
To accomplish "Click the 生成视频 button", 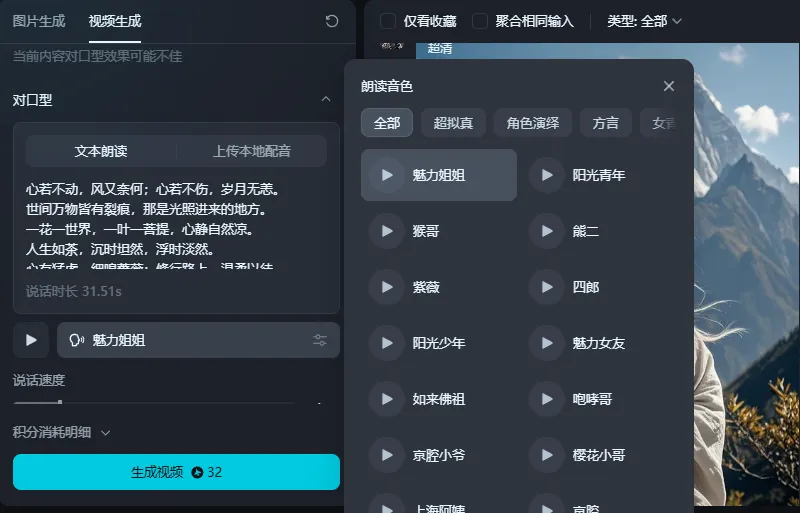I will point(176,472).
